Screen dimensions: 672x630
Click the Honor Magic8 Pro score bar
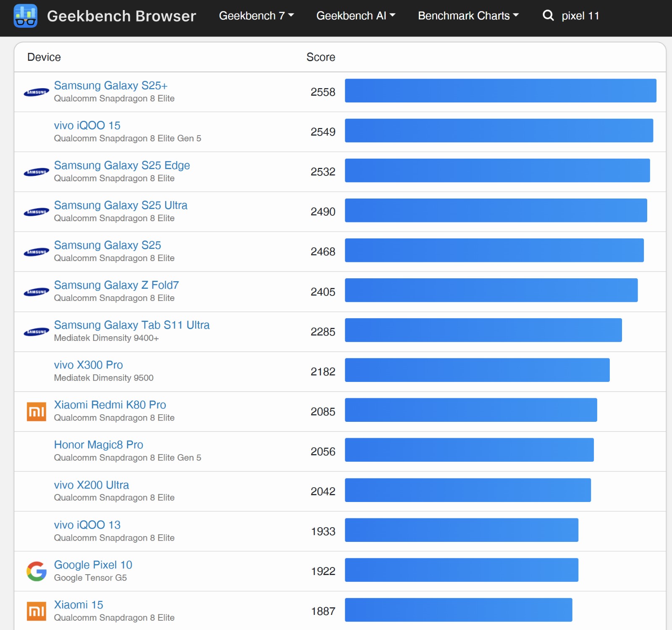click(x=470, y=450)
